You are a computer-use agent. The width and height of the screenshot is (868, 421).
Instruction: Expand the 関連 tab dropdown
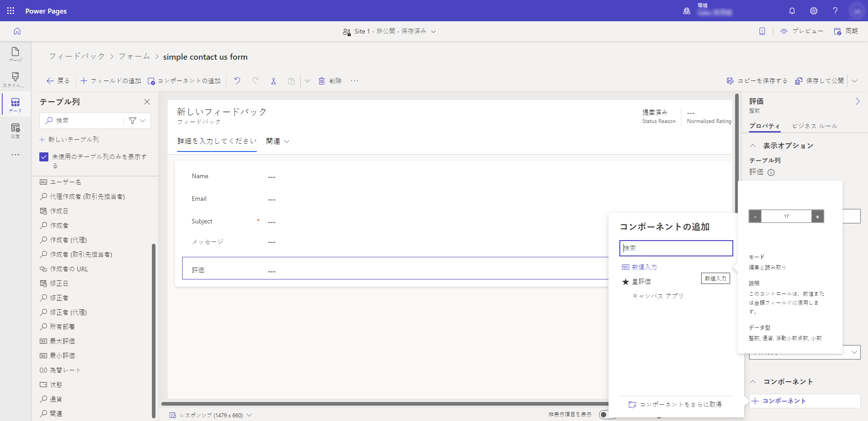(x=287, y=142)
